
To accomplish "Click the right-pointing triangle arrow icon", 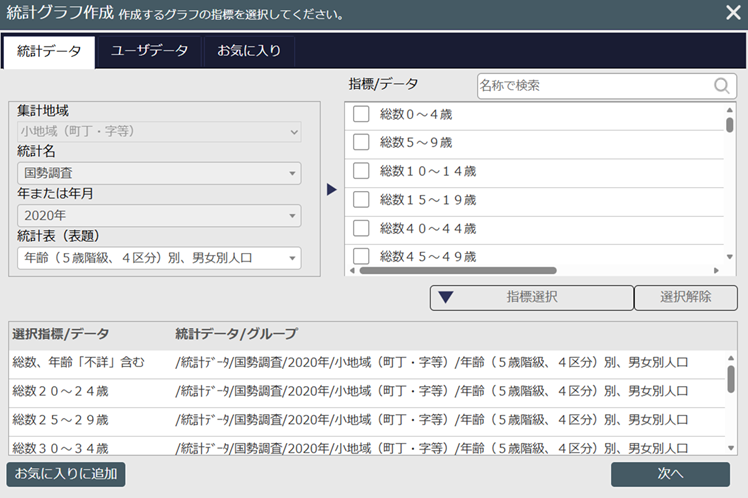I will 333,190.
